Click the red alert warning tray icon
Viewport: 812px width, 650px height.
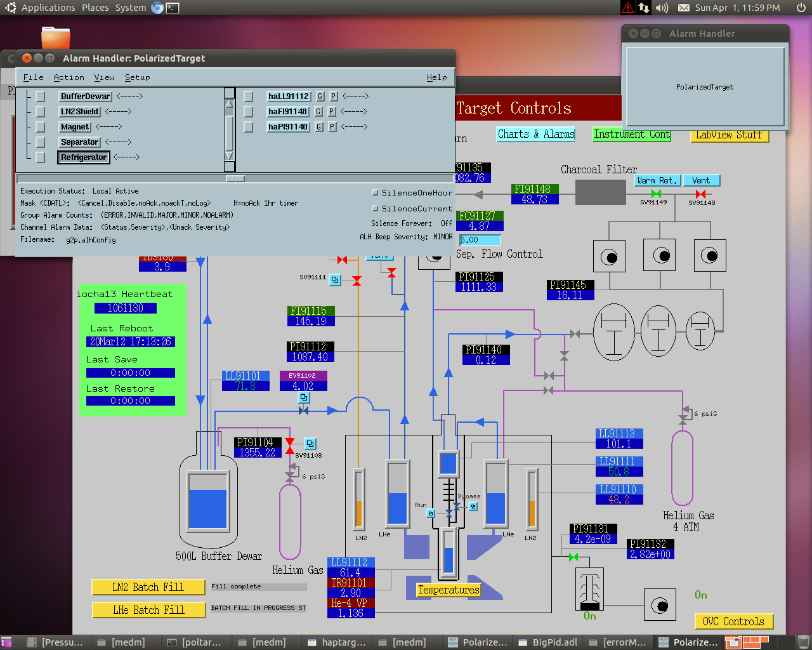[x=627, y=8]
